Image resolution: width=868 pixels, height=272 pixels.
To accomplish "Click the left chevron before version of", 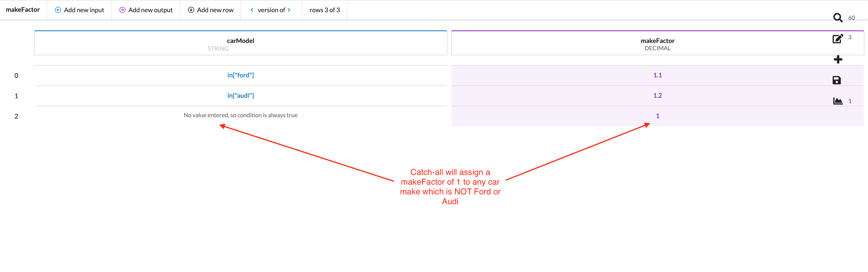I will coord(252,10).
